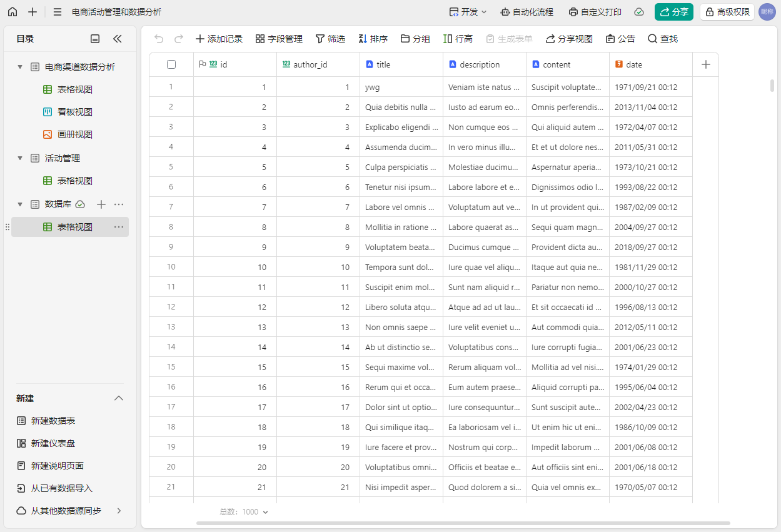
Task: Click the plus icon to add column
Action: tap(705, 64)
